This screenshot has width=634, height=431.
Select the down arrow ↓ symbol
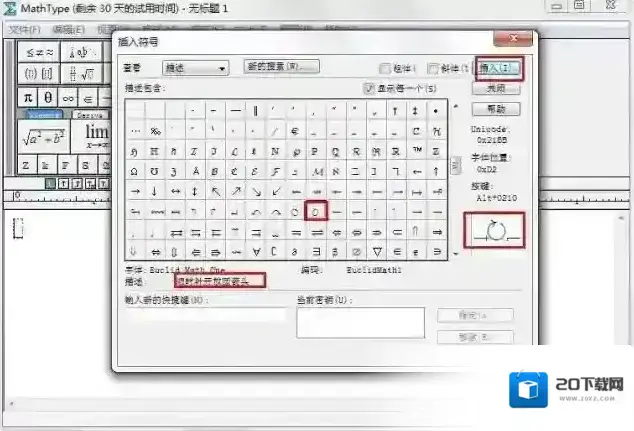pyautogui.click(x=154, y=191)
